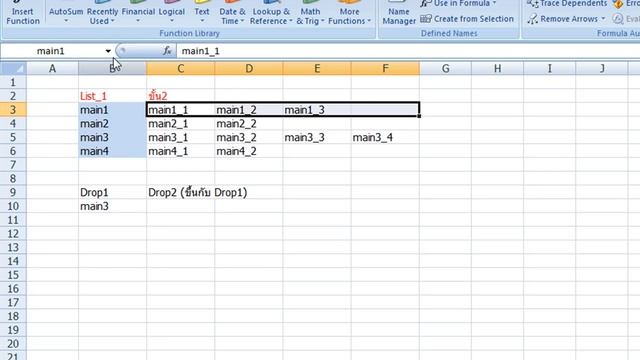
Task: Open the Name Box dropdown arrow
Action: coord(108,51)
